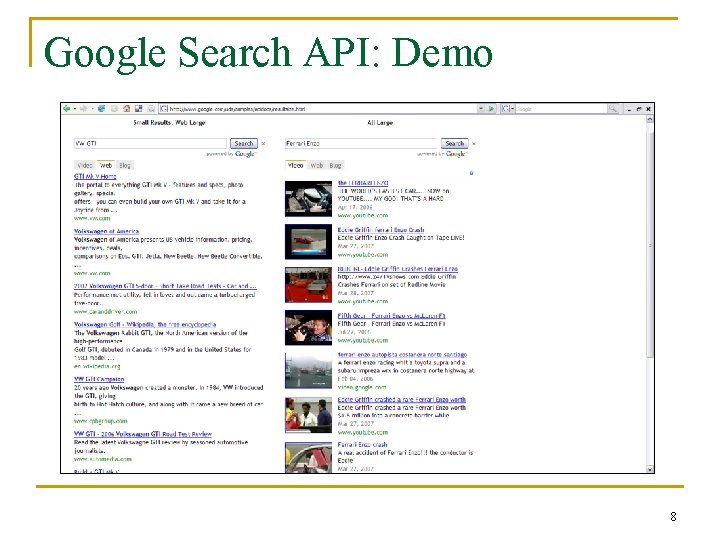720x540 pixels.
Task: Open the GTI Mk V Home result
Action: click(95, 176)
